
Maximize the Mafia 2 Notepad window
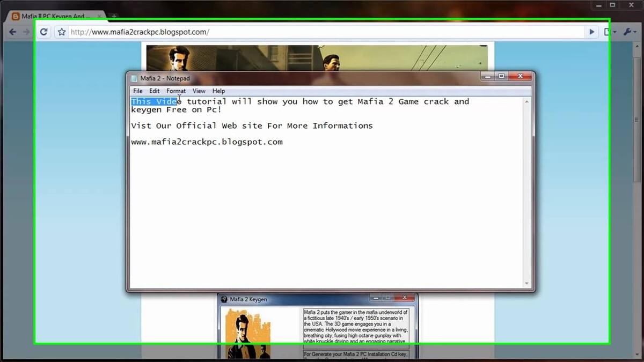pyautogui.click(x=501, y=76)
